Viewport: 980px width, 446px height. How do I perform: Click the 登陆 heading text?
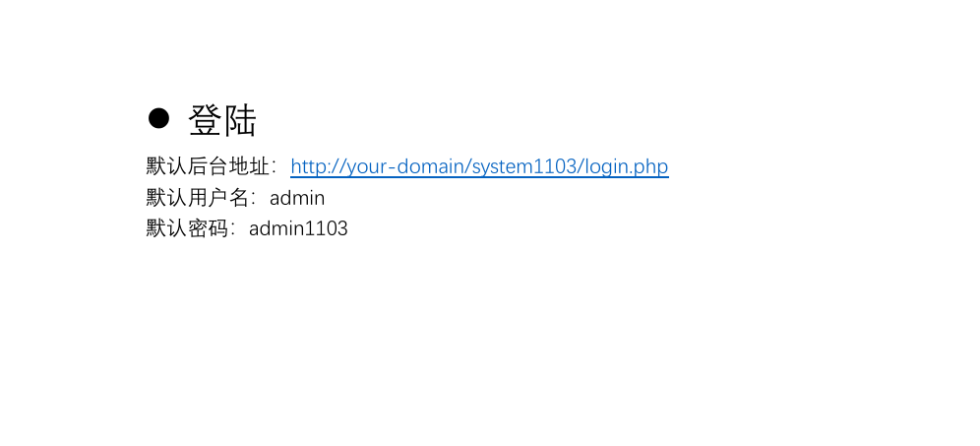pyautogui.click(x=221, y=120)
